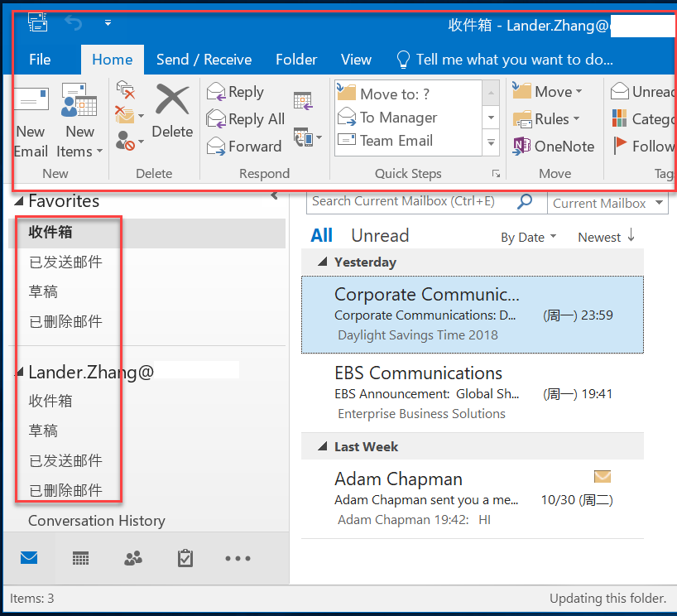
Task: Select the Team Email quick step
Action: point(408,141)
